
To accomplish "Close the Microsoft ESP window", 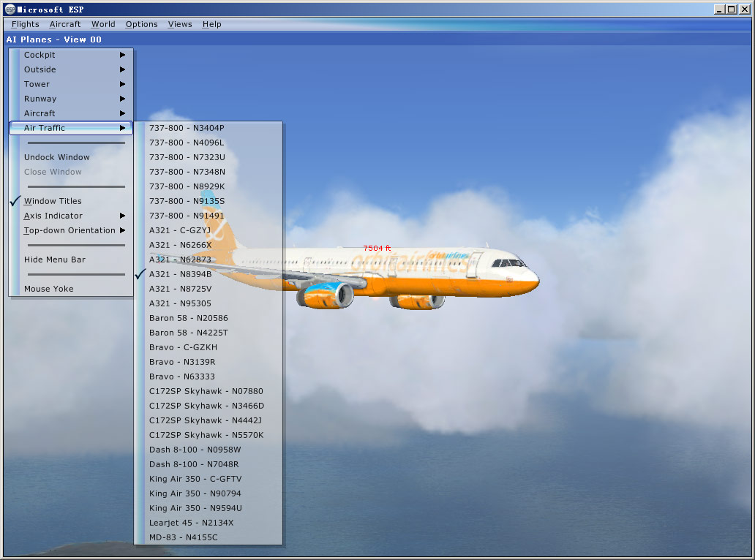I will (x=745, y=10).
